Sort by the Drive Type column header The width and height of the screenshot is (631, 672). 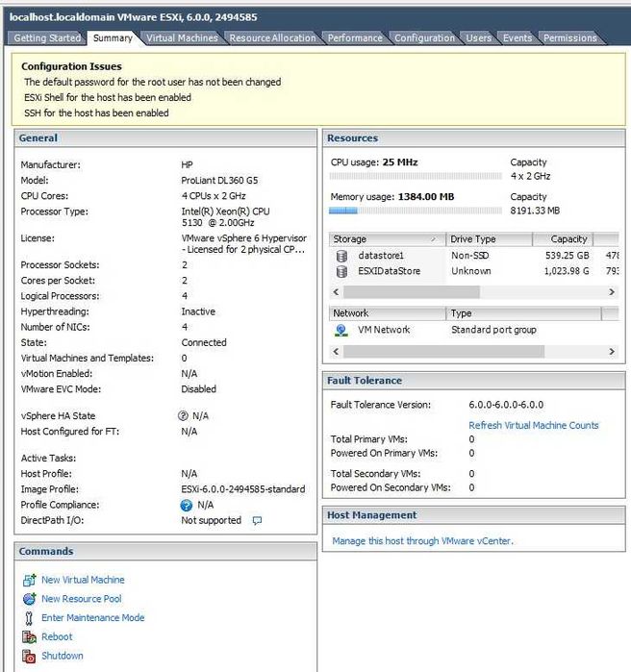pyautogui.click(x=489, y=239)
